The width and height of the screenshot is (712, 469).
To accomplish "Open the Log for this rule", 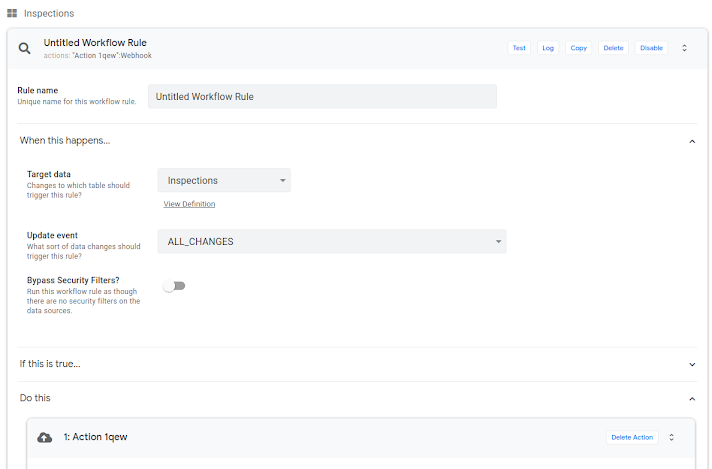I will pos(547,48).
